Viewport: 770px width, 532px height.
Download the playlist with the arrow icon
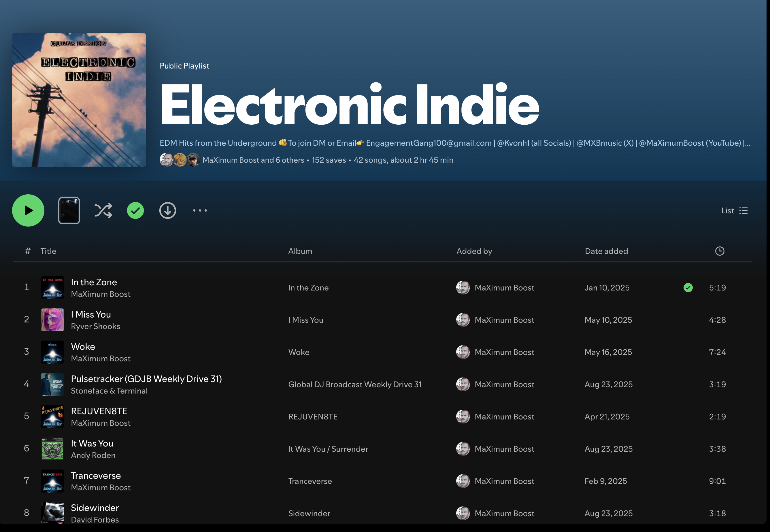(x=167, y=210)
